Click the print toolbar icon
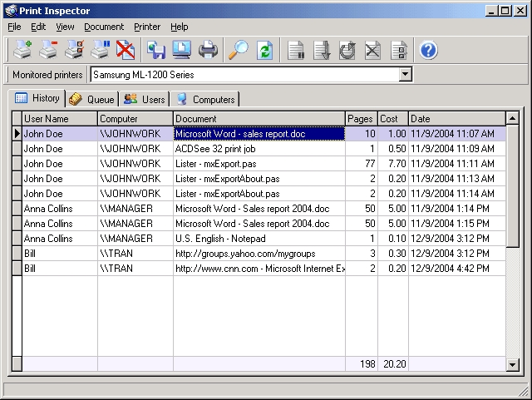The height and width of the screenshot is (400, 532). point(208,51)
